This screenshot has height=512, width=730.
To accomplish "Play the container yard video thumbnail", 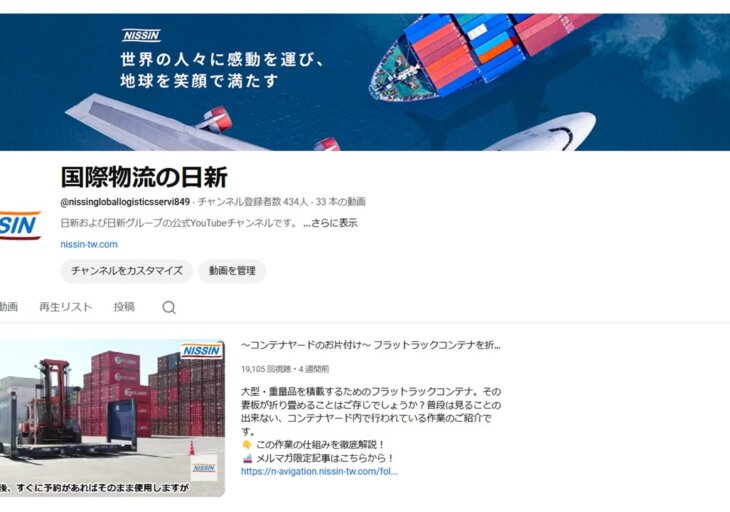I will pos(112,418).
